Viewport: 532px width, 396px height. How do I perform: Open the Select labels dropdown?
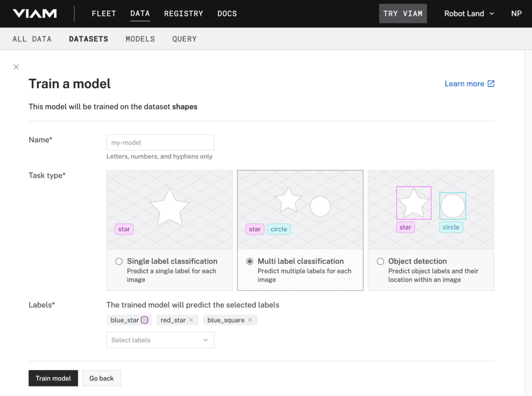point(160,340)
